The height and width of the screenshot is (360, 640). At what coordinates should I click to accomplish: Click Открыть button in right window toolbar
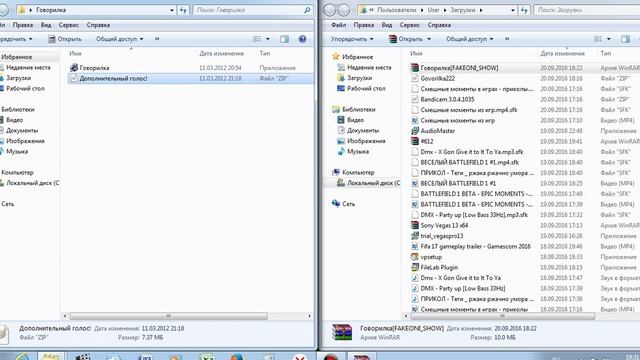[406, 39]
